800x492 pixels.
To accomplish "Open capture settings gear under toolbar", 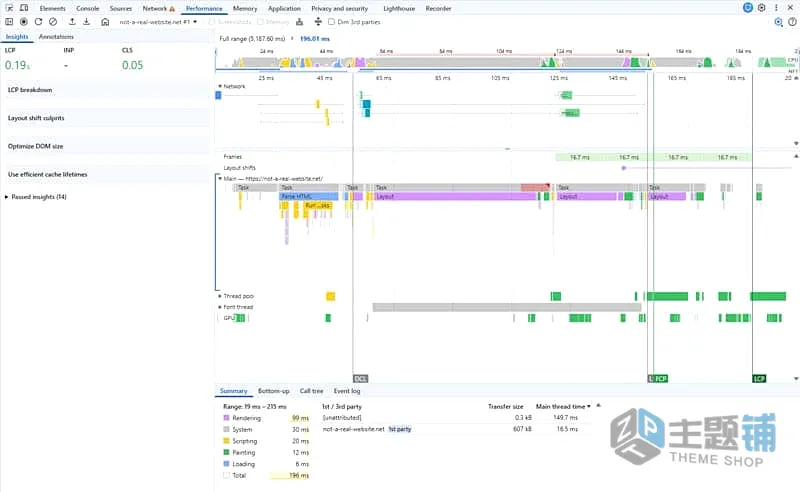I will coord(778,22).
